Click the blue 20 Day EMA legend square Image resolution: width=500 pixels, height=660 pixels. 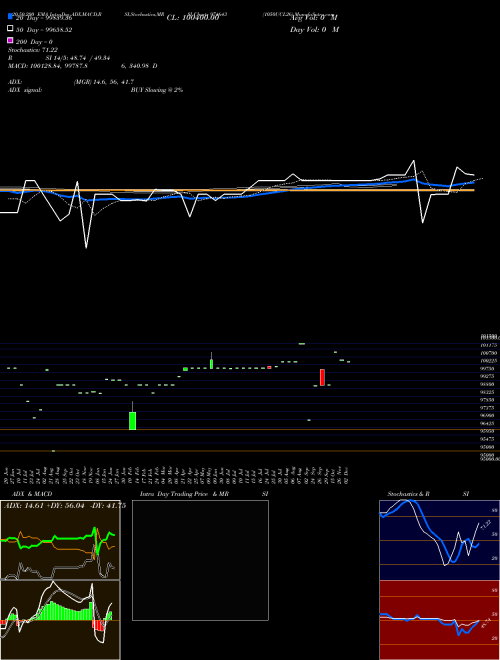(10, 17)
